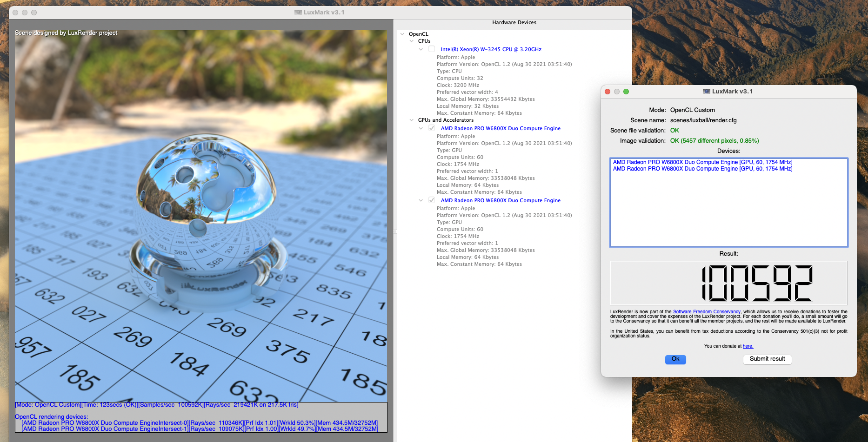Select the first AMD Radeon PRO W6800X Duo label
Image resolution: width=868 pixels, height=442 pixels.
pyautogui.click(x=501, y=128)
